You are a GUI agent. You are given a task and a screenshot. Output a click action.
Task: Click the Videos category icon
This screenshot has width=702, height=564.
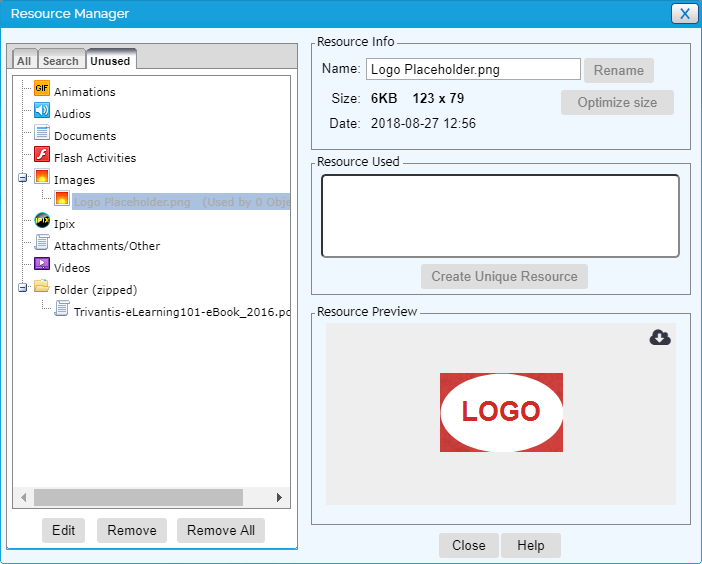point(42,266)
